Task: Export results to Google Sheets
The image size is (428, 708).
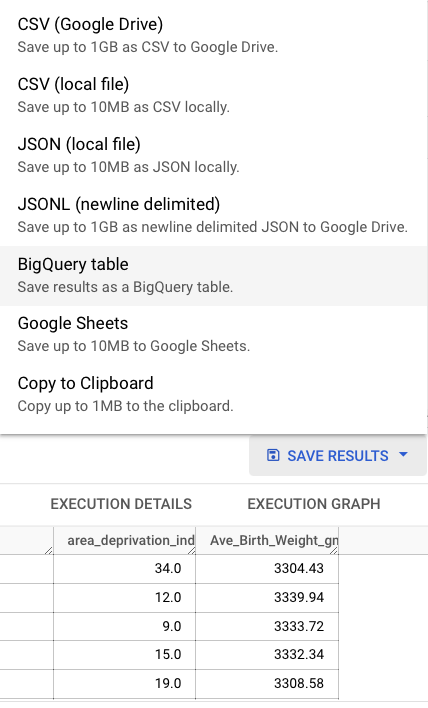Action: 214,335
